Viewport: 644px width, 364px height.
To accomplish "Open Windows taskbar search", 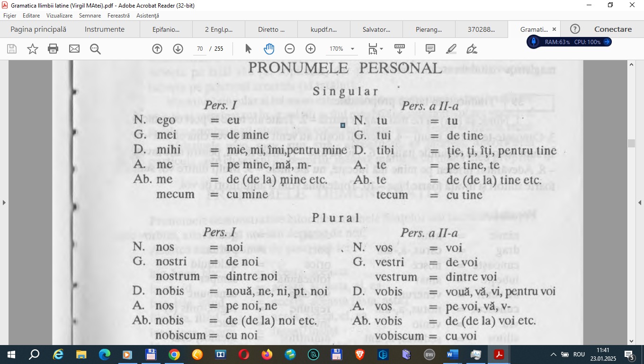I will click(x=35, y=354).
